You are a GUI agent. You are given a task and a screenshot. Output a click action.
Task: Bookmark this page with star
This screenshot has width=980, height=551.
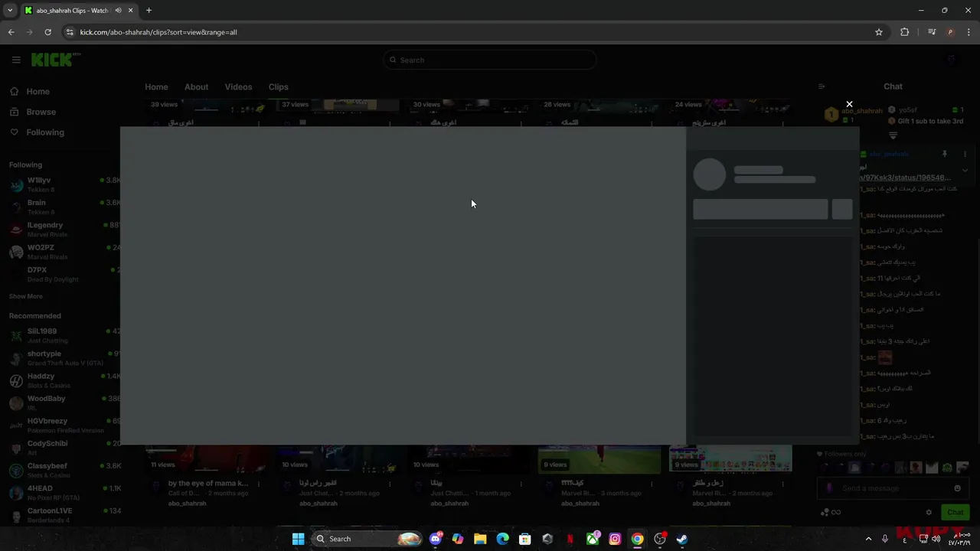[x=879, y=32]
